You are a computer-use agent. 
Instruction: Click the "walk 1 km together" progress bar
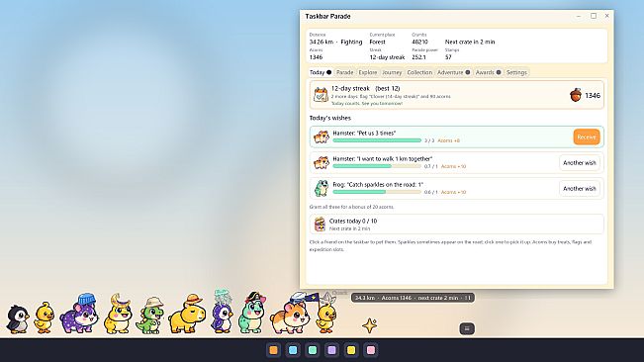(x=377, y=166)
